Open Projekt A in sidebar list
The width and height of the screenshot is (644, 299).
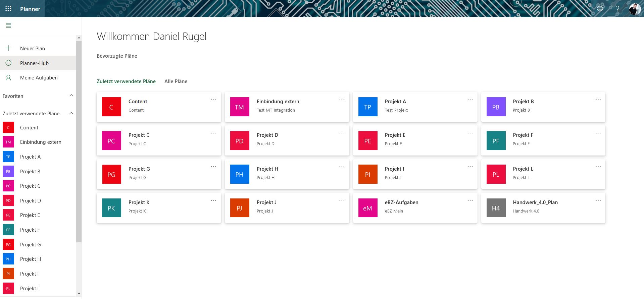pos(38,157)
